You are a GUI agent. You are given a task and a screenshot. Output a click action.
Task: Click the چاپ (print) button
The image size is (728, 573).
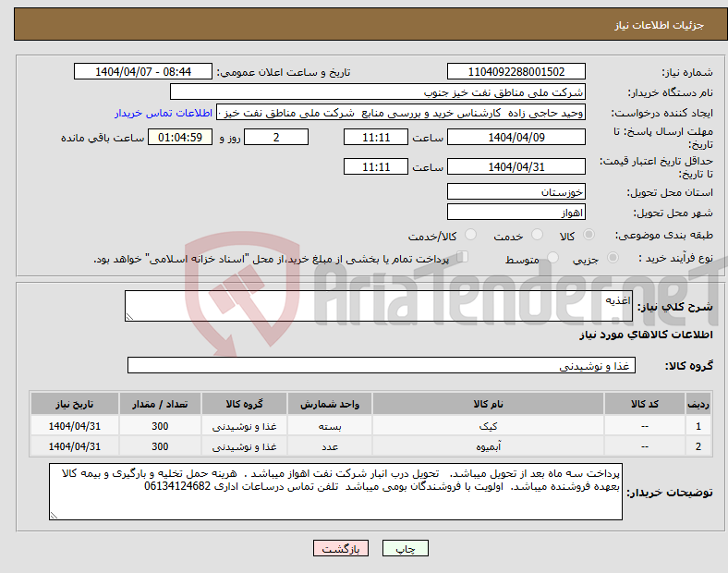(406, 548)
